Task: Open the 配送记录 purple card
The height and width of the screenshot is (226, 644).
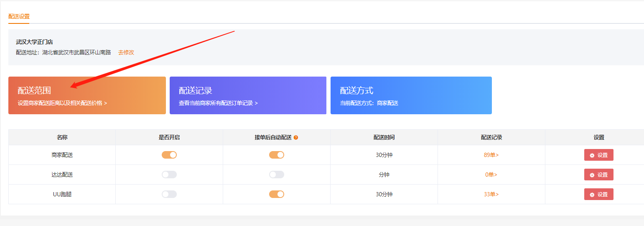Action: click(x=248, y=95)
